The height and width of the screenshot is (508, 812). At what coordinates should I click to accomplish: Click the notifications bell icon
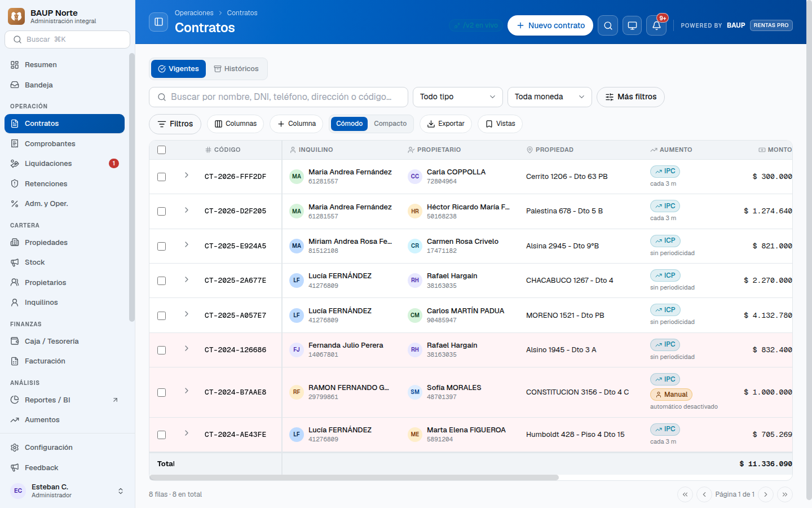pyautogui.click(x=656, y=25)
